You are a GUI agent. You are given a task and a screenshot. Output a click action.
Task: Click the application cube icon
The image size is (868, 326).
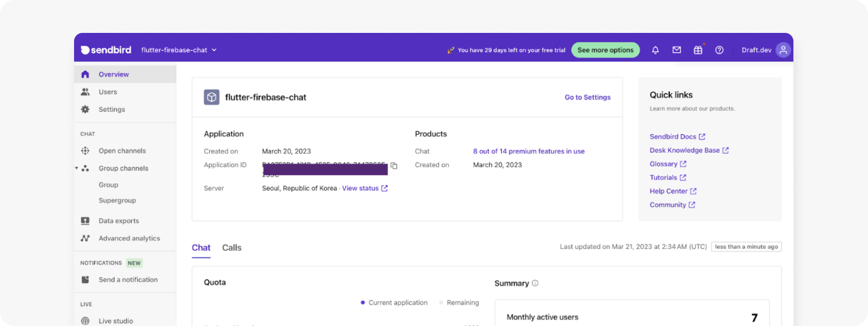coord(211,97)
